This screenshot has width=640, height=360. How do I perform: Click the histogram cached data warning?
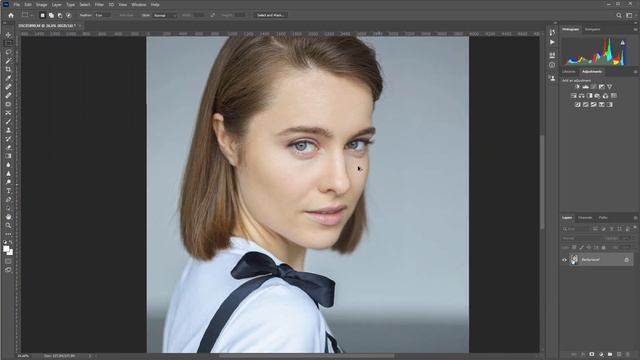click(x=622, y=42)
